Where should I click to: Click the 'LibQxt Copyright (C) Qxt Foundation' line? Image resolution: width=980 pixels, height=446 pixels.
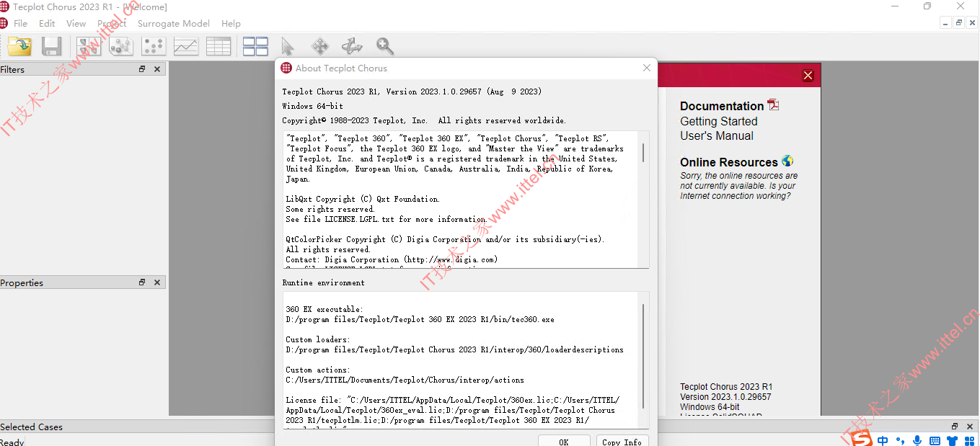tap(363, 199)
